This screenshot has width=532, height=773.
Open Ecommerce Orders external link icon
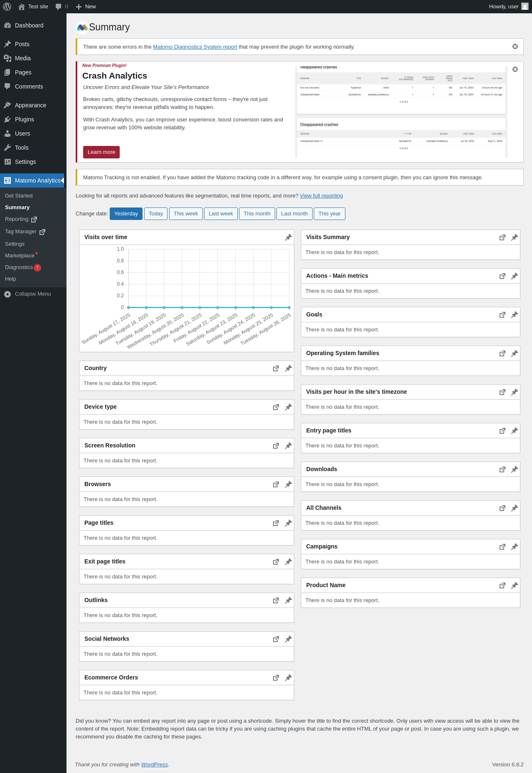(x=276, y=678)
